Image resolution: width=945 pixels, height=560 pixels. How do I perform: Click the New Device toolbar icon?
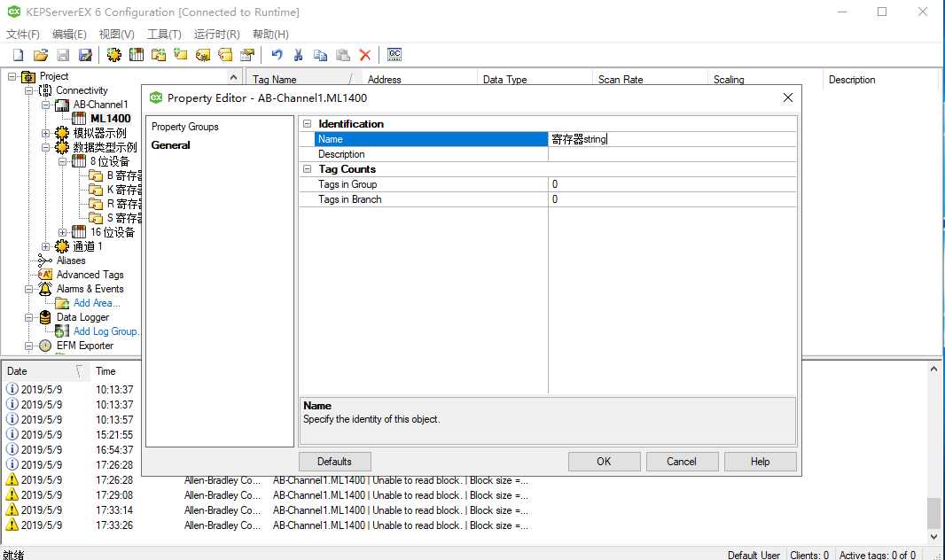tap(137, 55)
